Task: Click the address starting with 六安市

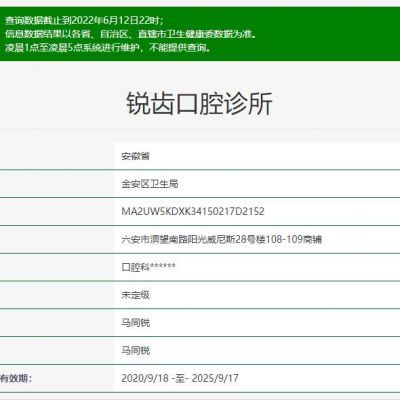Action: (x=222, y=239)
